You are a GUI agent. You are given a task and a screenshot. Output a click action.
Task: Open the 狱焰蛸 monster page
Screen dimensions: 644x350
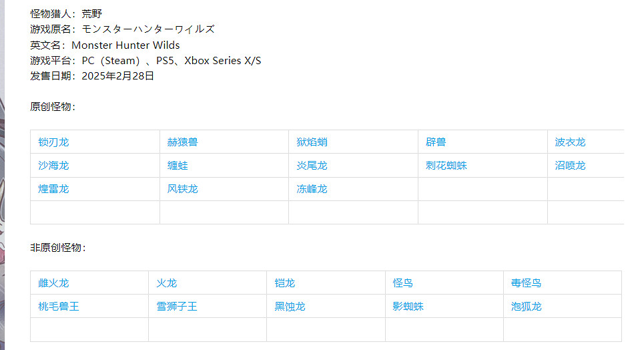coord(312,142)
